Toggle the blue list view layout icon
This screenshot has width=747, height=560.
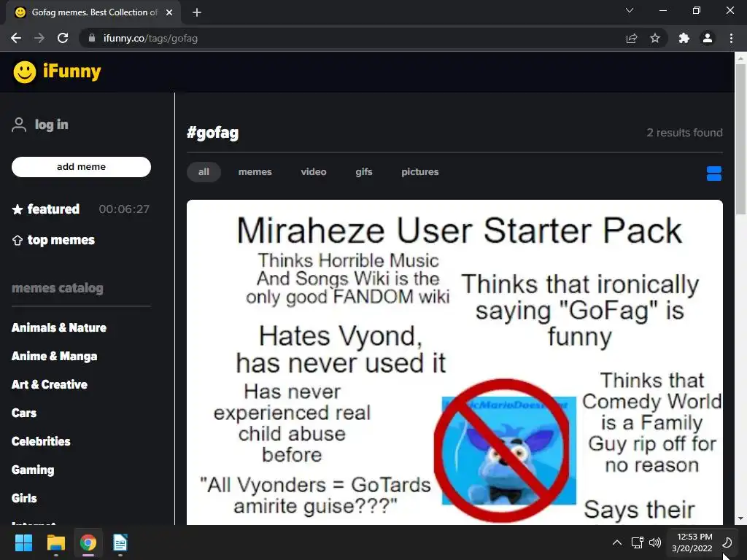[x=713, y=174]
